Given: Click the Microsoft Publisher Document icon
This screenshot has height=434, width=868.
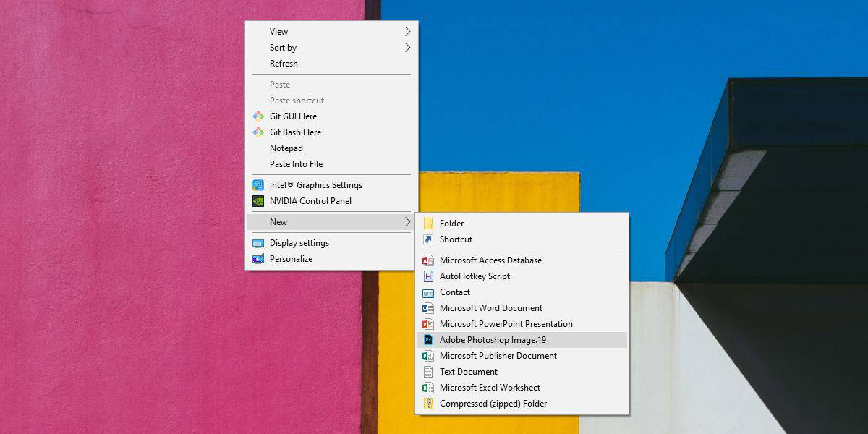Looking at the screenshot, I should 428,356.
